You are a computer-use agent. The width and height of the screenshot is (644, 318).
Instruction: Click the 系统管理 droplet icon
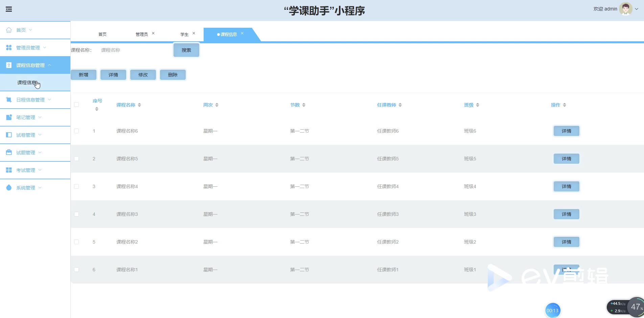pos(9,187)
